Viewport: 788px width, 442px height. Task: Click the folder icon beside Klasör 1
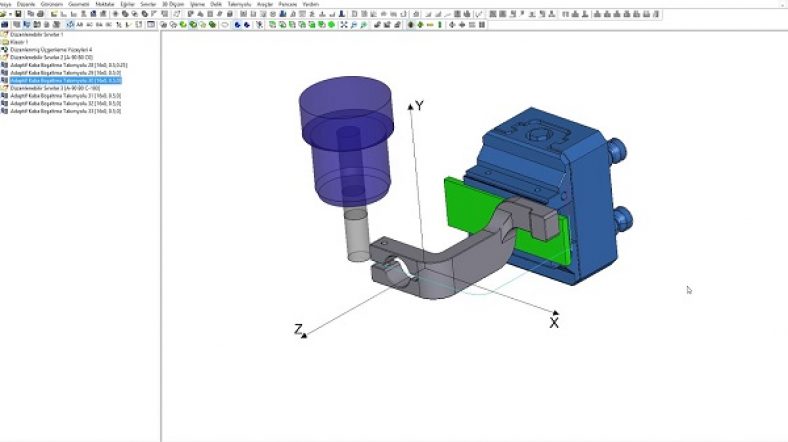pos(5,42)
